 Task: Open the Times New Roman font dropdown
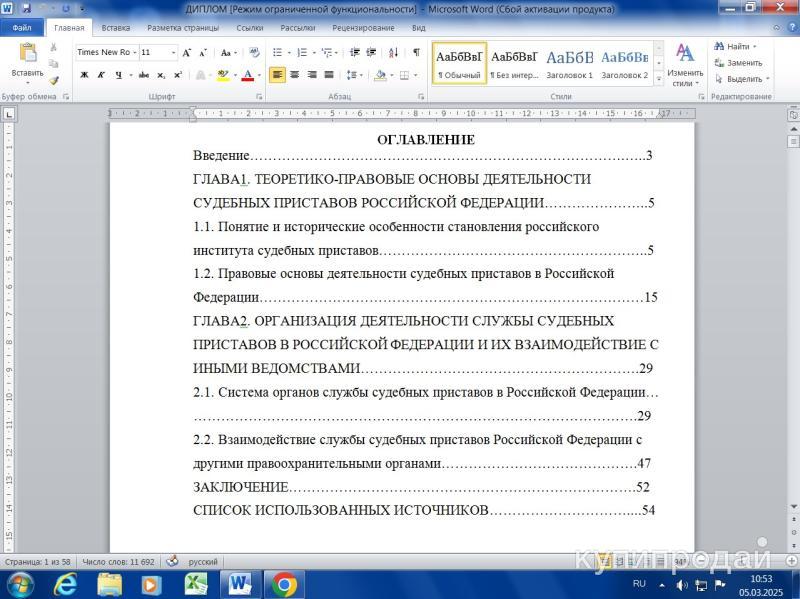(105, 52)
